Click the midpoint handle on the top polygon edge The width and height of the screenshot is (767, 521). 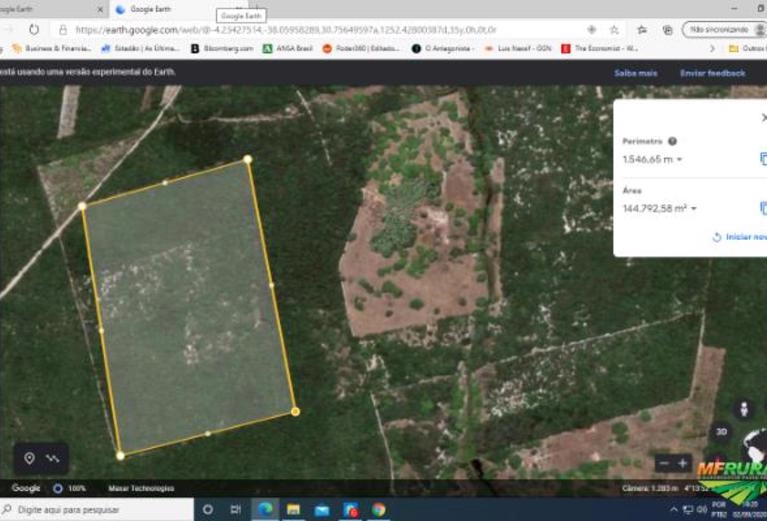tap(165, 182)
